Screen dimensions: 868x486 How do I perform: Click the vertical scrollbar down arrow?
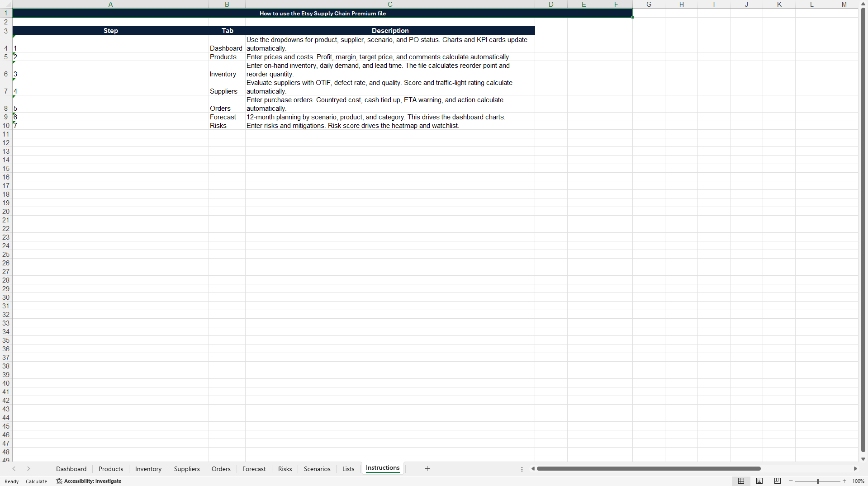tap(863, 459)
